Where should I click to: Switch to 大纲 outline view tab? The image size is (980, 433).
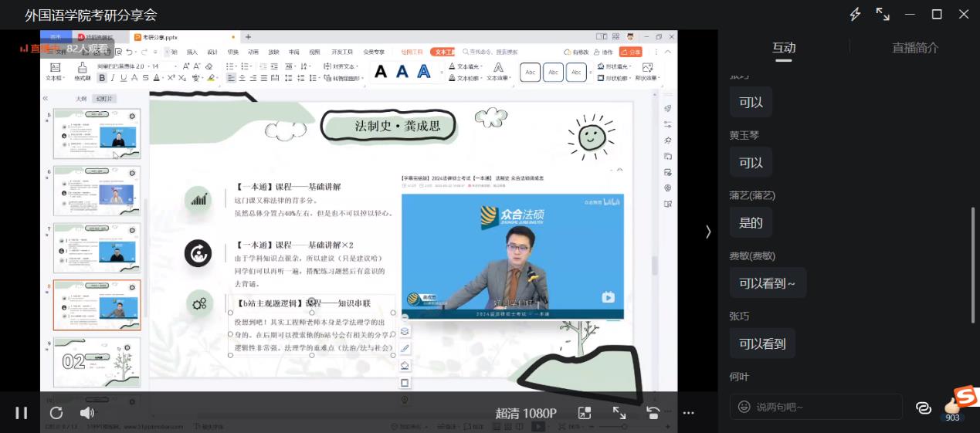point(81,99)
